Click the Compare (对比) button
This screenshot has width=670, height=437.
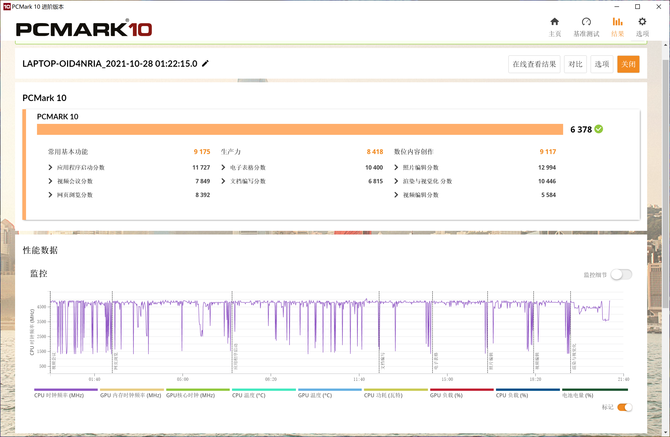(x=575, y=64)
